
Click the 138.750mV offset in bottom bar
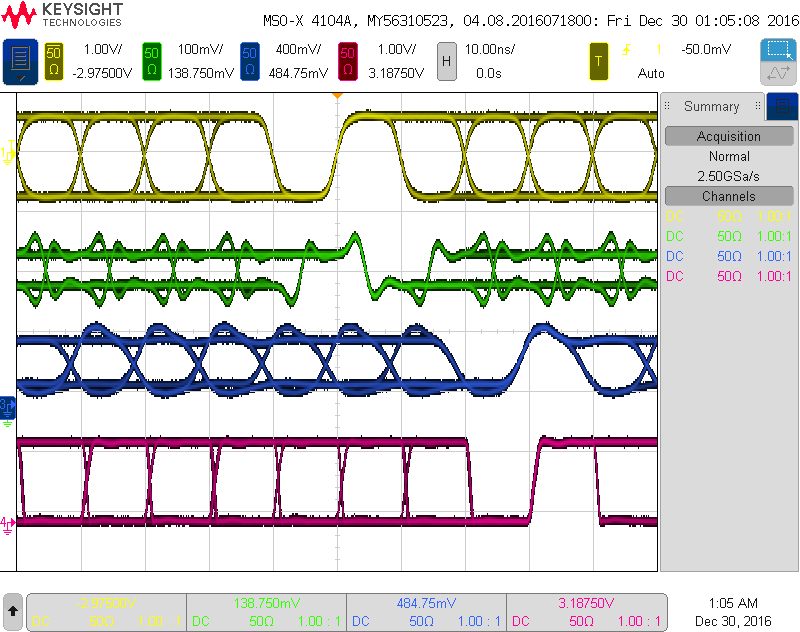(x=266, y=603)
